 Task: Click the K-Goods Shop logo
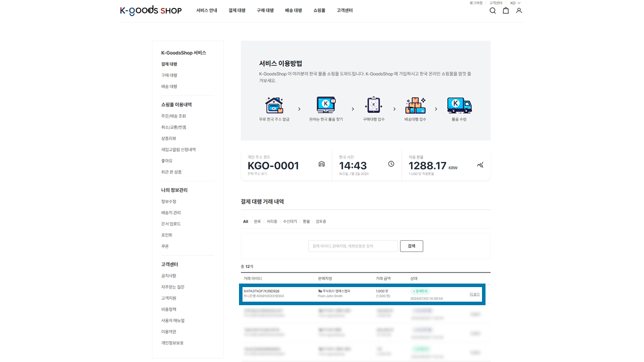pos(150,11)
